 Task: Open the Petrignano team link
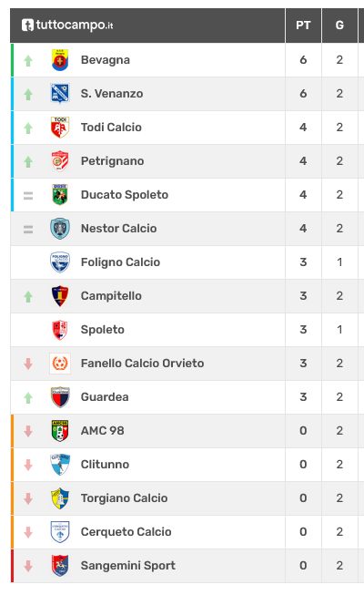[x=112, y=161]
